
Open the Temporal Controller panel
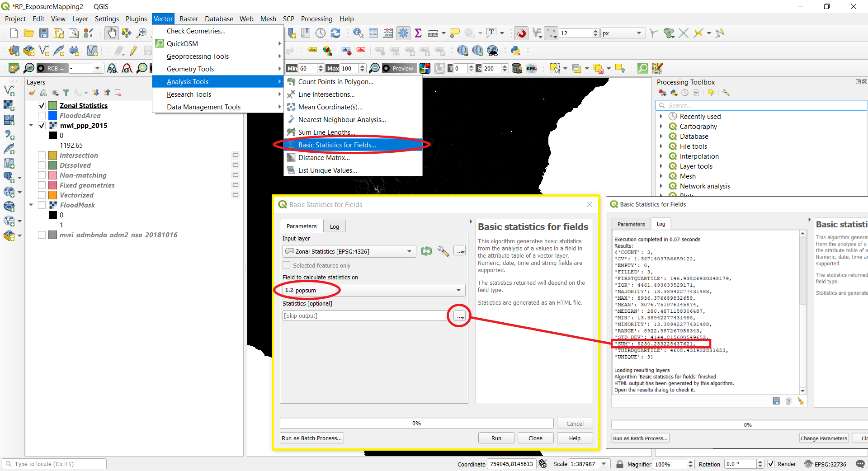(320, 33)
